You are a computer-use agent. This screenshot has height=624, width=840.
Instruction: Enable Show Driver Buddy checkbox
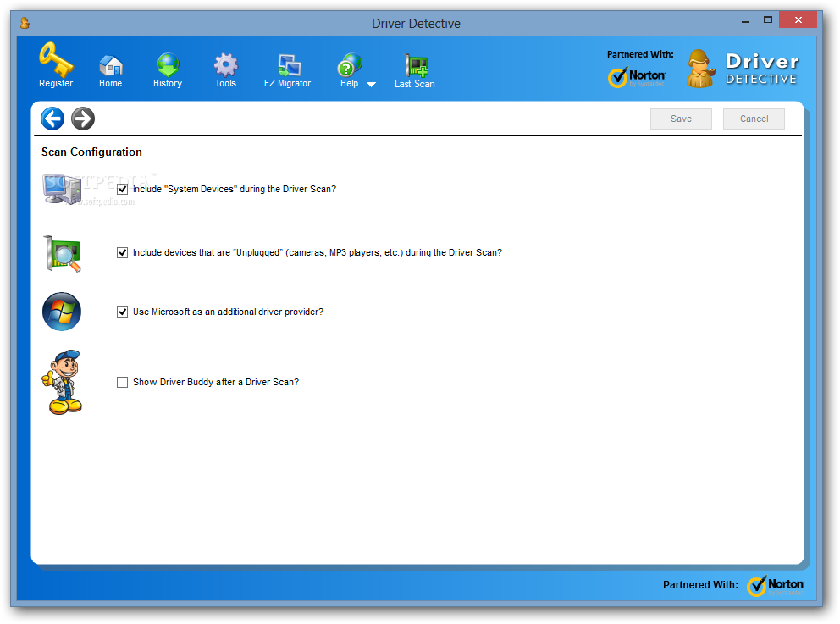pyautogui.click(x=122, y=382)
